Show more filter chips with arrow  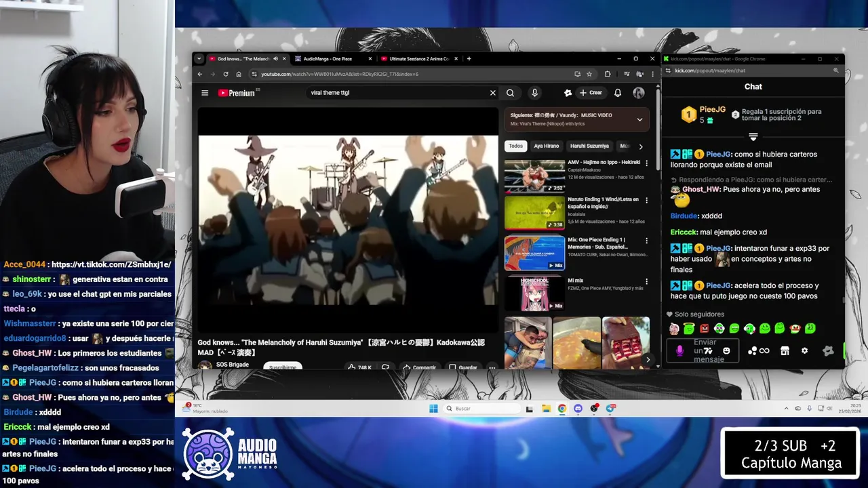641,146
